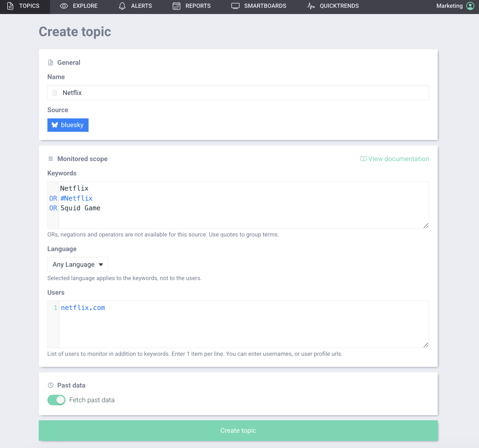
Task: Open the Any Language dropdown
Action: pos(78,265)
